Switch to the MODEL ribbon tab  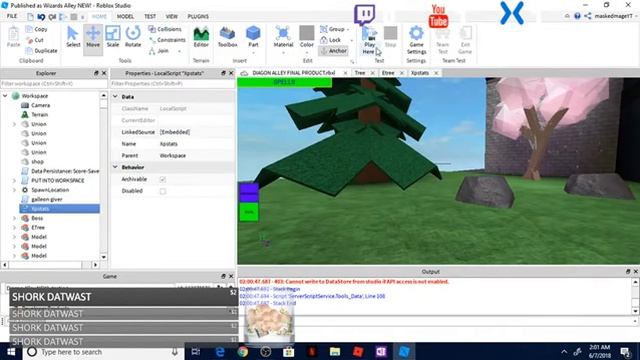[125, 16]
